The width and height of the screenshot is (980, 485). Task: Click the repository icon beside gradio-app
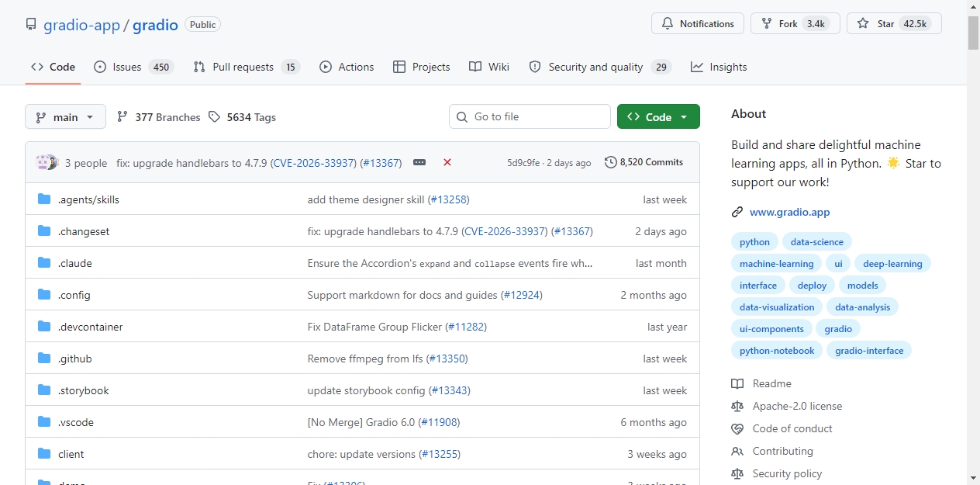coord(31,25)
